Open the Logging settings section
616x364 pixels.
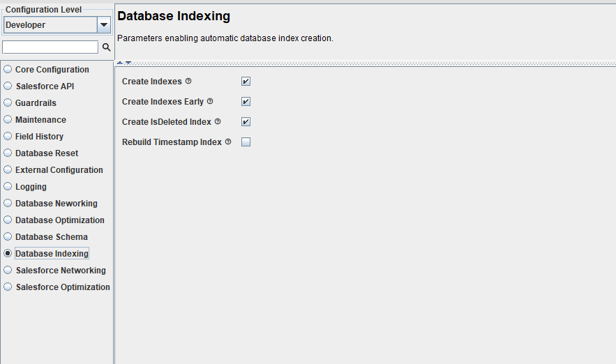tap(25, 186)
